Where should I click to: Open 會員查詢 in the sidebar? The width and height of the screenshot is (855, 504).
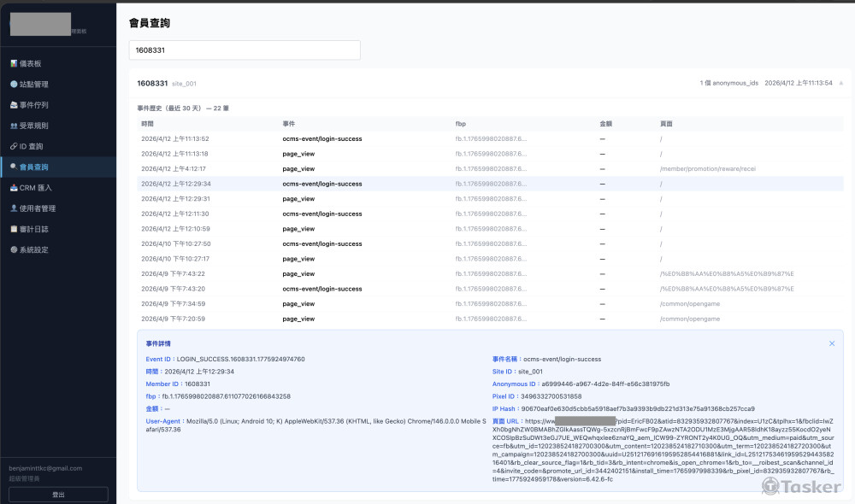(34, 167)
